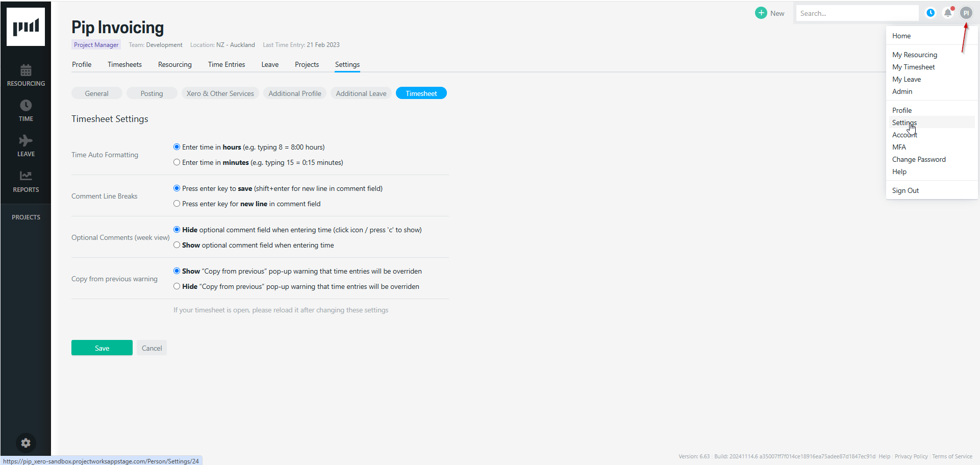Save the timesheet settings
This screenshot has width=980, height=465.
(x=102, y=348)
